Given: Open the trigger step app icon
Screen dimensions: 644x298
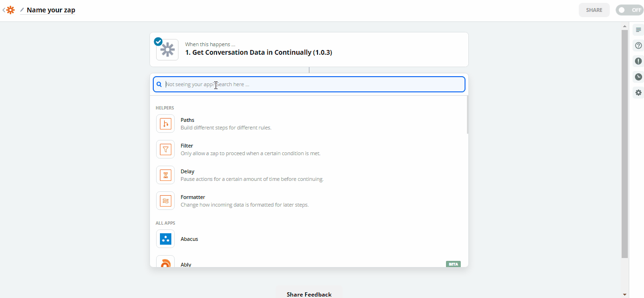Looking at the screenshot, I should 167,50.
